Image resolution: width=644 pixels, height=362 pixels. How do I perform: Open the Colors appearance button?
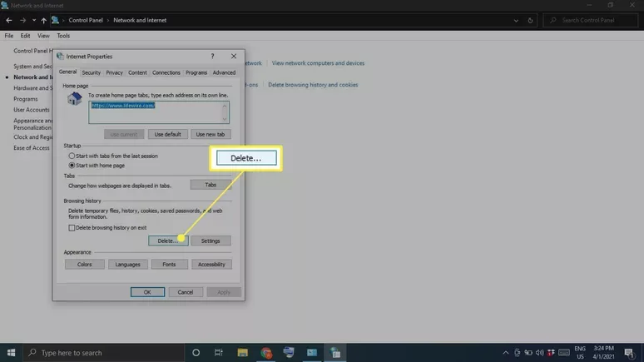pos(85,265)
